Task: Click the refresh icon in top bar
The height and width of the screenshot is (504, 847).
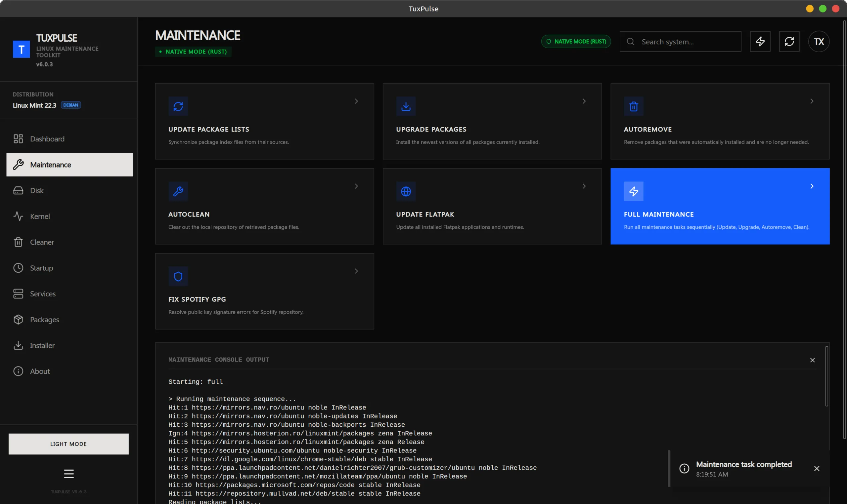Action: click(x=789, y=41)
